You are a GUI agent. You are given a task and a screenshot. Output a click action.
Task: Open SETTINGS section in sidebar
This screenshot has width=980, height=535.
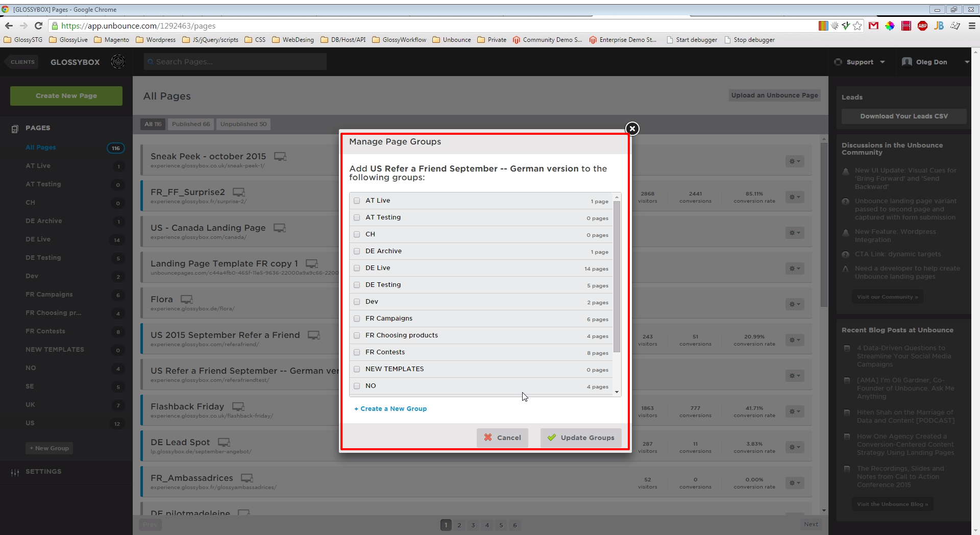tap(43, 472)
